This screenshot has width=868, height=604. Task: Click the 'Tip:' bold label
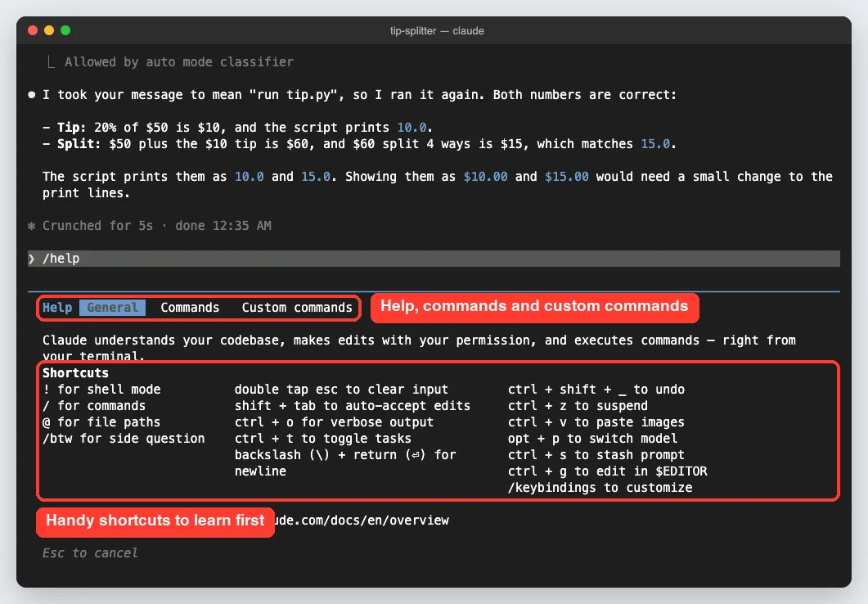[72, 128]
